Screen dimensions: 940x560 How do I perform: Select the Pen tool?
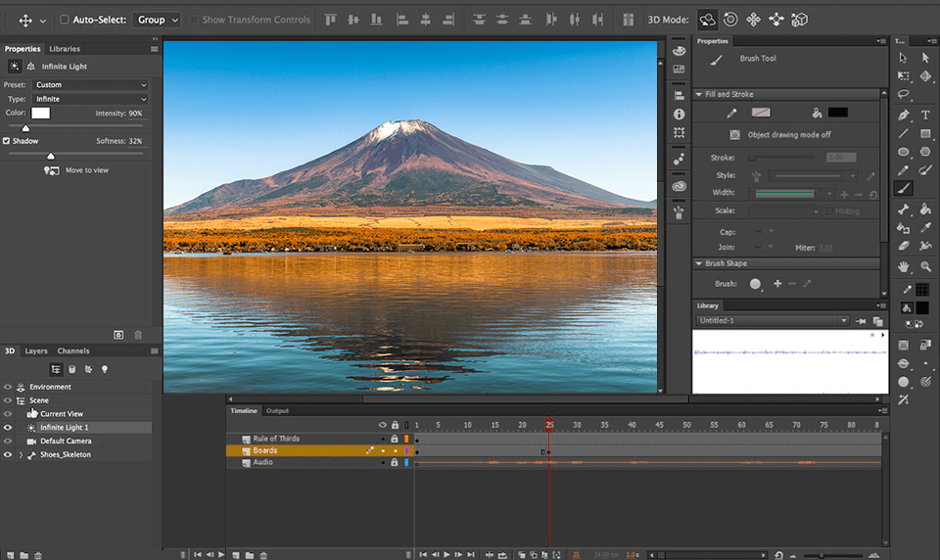tap(904, 115)
